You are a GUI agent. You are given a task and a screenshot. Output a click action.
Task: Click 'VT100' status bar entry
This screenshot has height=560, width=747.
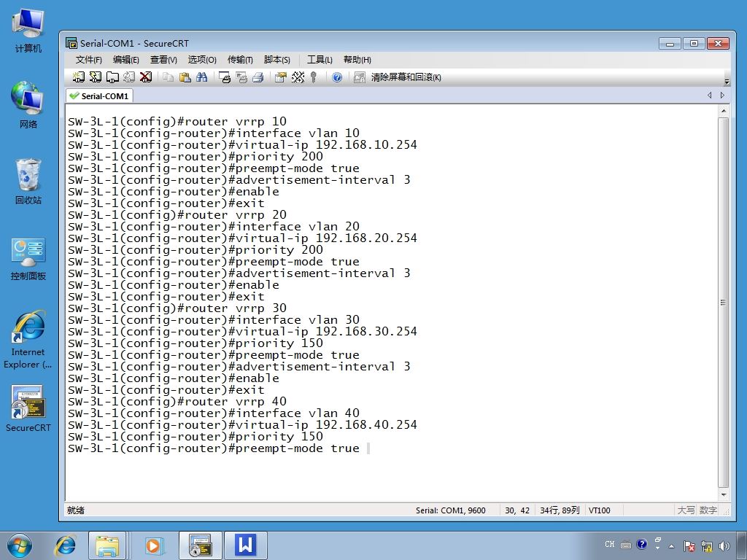tap(600, 510)
